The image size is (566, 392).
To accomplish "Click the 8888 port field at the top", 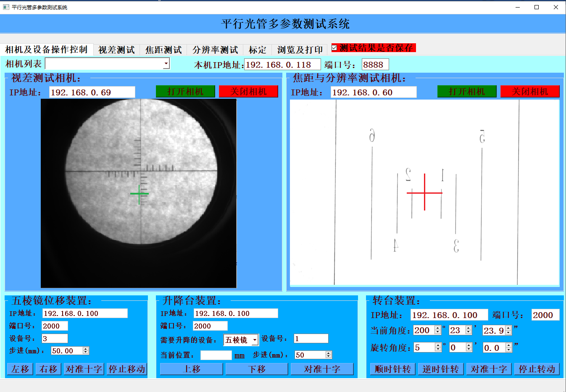I will tap(375, 65).
